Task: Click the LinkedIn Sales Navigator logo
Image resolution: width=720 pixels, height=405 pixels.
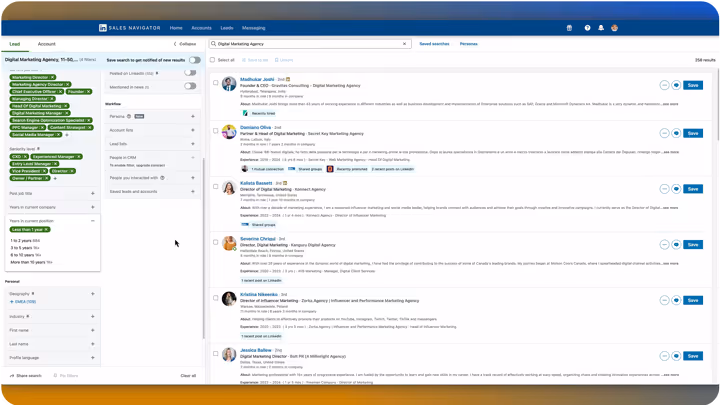Action: (x=129, y=28)
